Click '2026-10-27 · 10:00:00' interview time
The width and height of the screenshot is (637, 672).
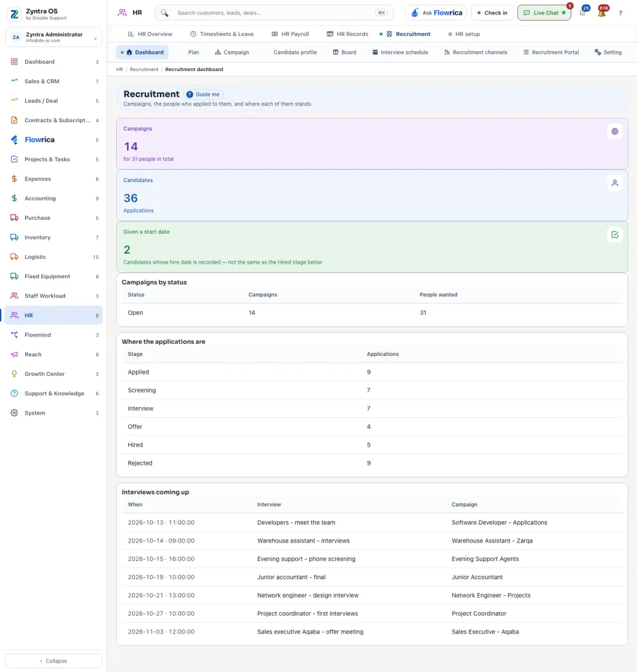click(x=161, y=614)
